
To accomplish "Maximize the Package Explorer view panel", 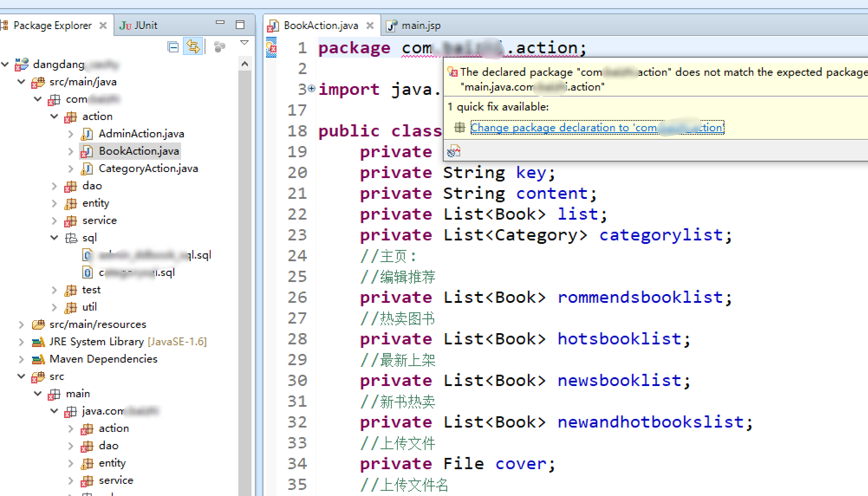I will tap(240, 25).
